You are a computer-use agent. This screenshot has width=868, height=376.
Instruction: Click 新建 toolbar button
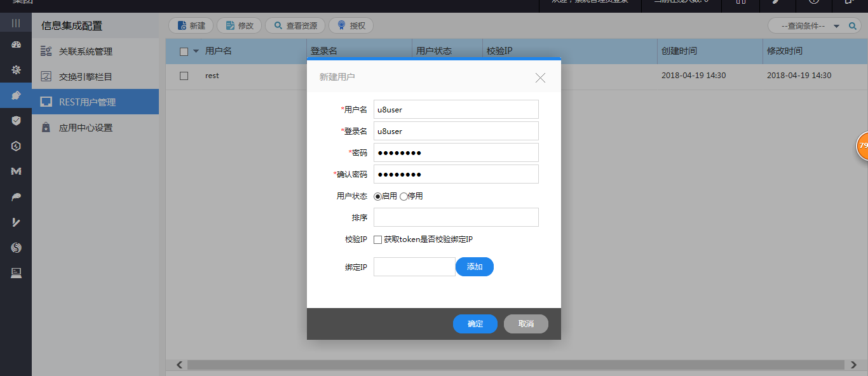191,25
